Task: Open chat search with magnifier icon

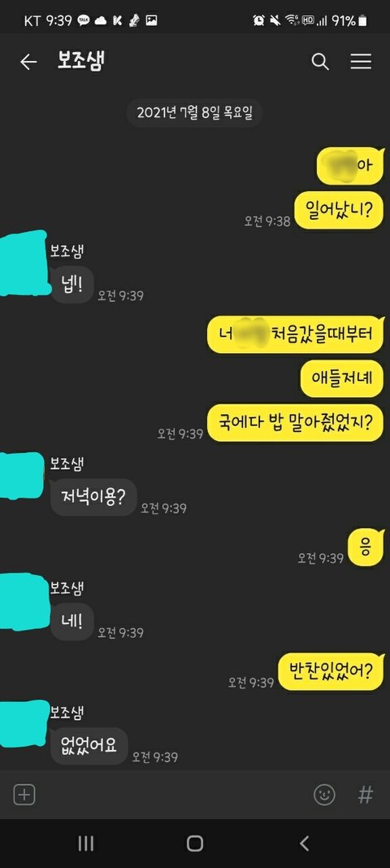Action: point(320,62)
